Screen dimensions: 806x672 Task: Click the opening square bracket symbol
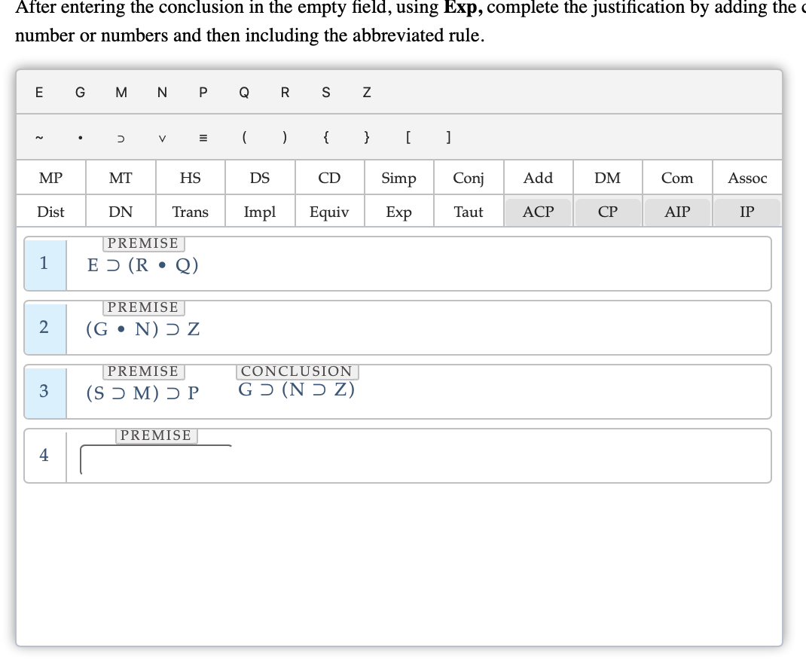click(x=408, y=137)
